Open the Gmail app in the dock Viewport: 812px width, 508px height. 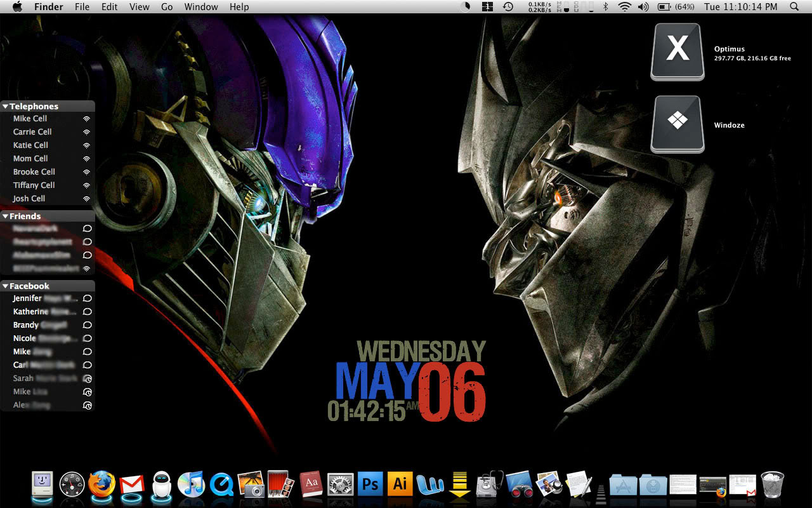pos(131,485)
